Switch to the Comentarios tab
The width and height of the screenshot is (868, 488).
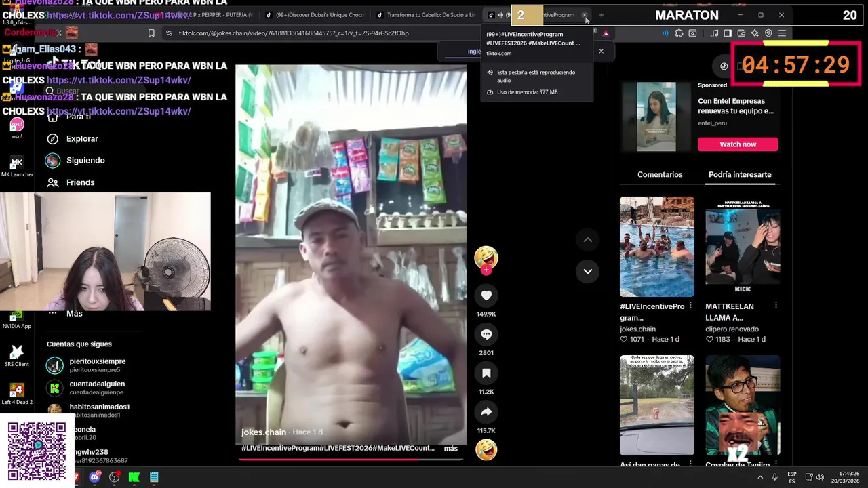click(x=660, y=175)
